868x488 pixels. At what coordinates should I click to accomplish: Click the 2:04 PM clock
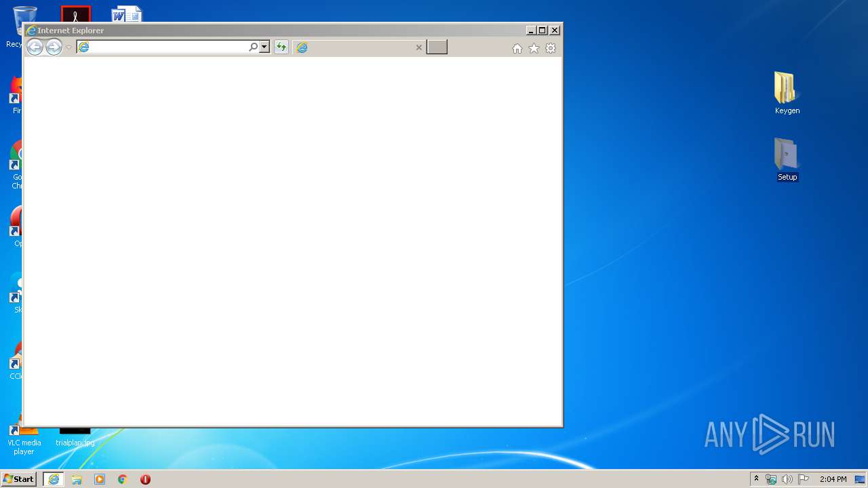tap(833, 479)
